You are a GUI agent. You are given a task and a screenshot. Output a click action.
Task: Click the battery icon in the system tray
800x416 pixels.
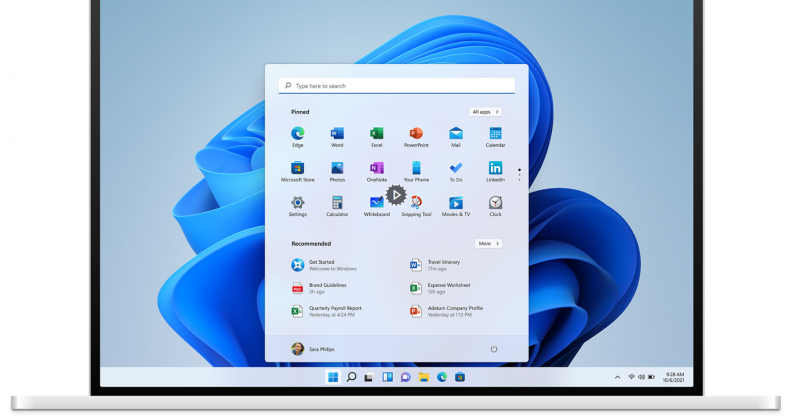coord(652,377)
